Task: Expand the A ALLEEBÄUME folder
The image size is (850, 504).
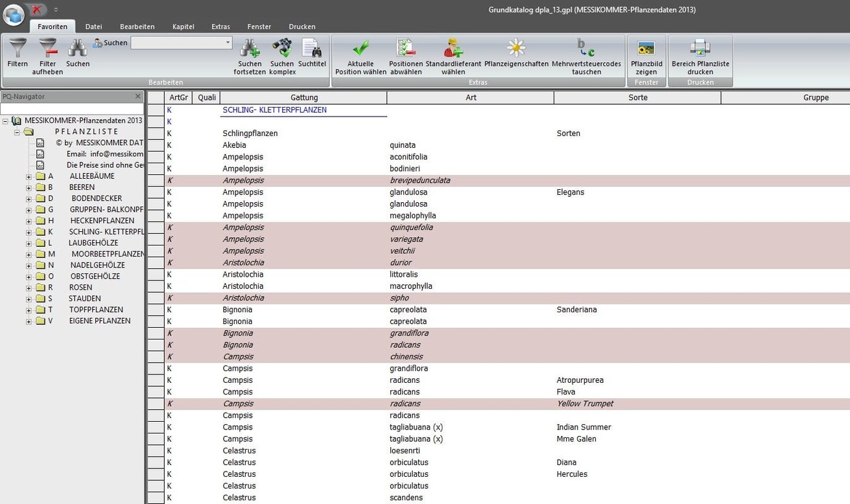Action: tap(29, 177)
